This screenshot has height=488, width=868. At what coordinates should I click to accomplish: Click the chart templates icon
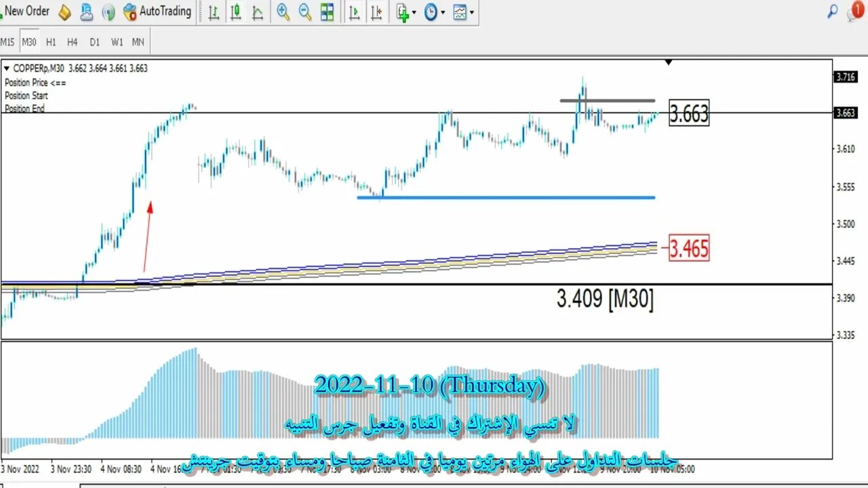tap(460, 12)
